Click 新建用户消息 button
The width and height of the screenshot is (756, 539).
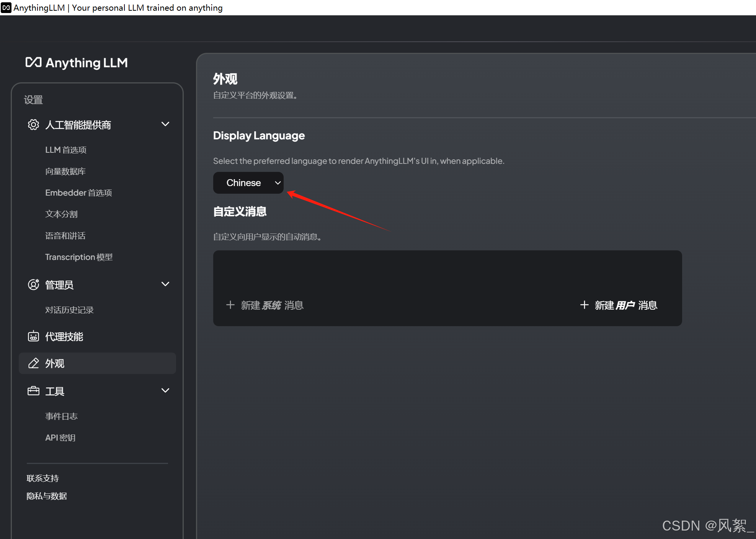(x=619, y=305)
